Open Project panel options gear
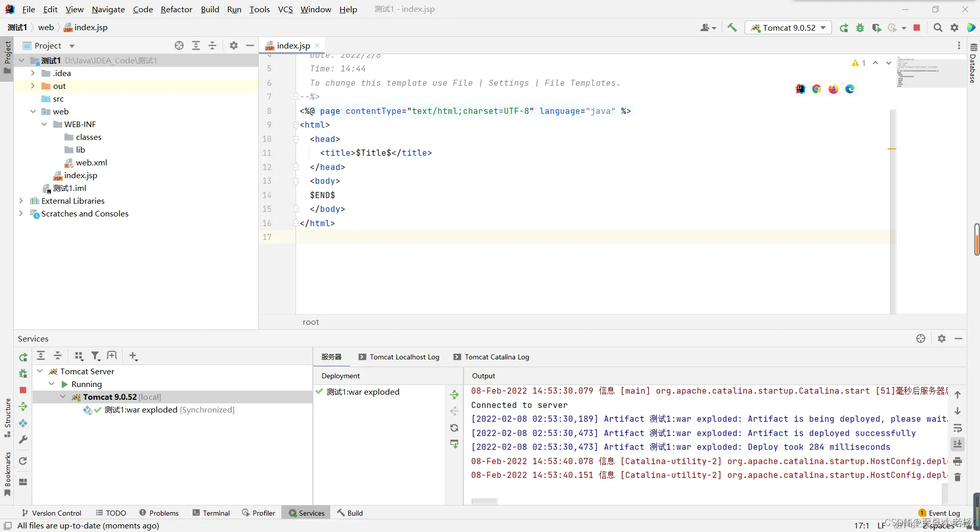This screenshot has width=980, height=532. pos(234,45)
